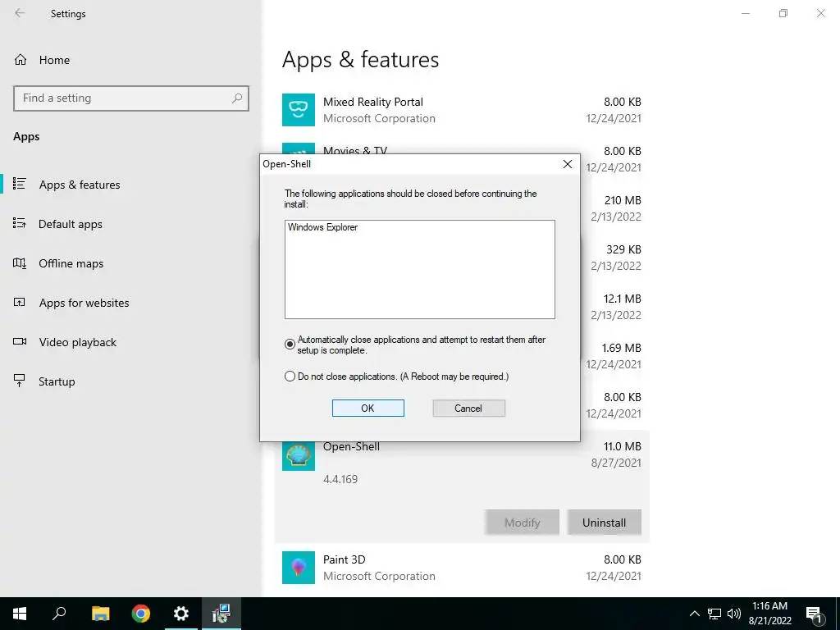The image size is (840, 630).
Task: Click the 1.69 MB size entry
Action: click(622, 348)
